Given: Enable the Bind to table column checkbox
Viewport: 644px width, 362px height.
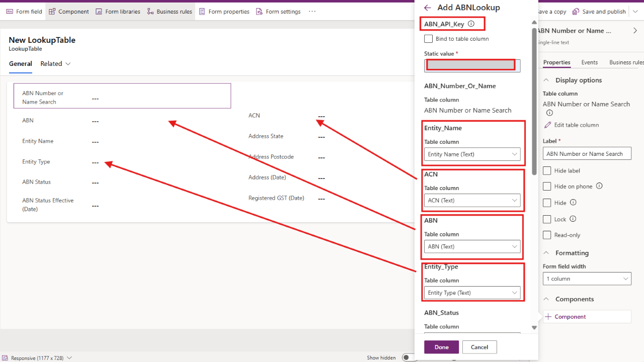Looking at the screenshot, I should (429, 39).
